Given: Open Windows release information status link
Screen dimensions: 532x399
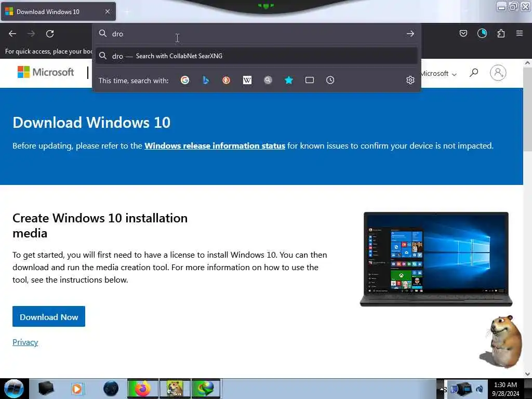Looking at the screenshot, I should pos(215,146).
